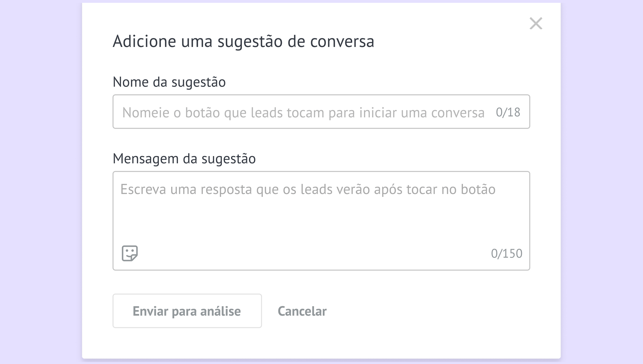The width and height of the screenshot is (643, 364).
Task: Click blank dialog area right of Cancelar
Action: coord(438,311)
